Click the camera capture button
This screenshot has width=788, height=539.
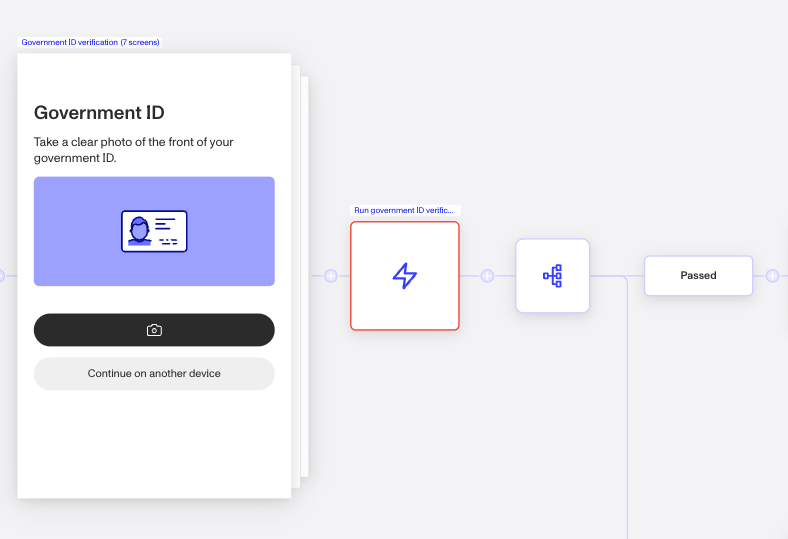(154, 330)
